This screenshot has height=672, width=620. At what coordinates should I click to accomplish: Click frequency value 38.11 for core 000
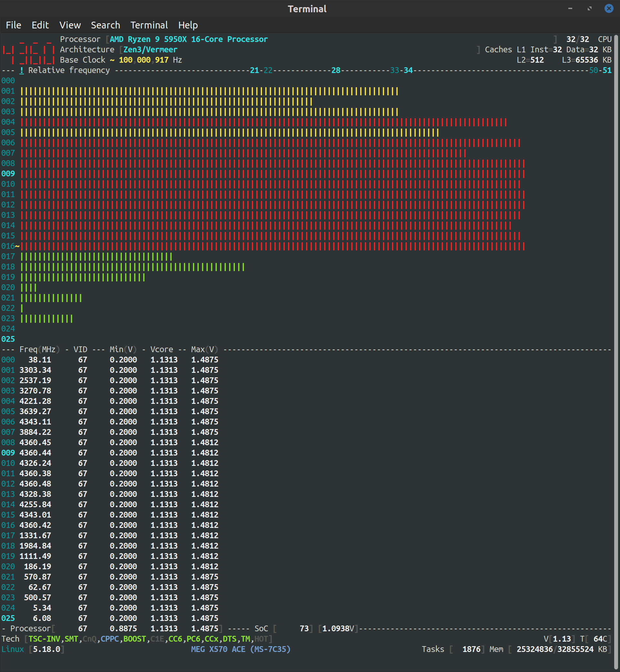coord(40,360)
